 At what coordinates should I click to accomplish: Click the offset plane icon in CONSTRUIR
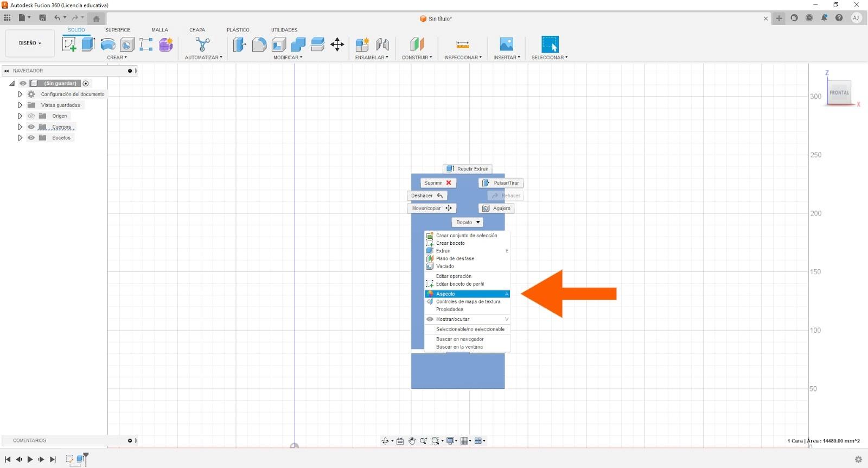pos(417,45)
